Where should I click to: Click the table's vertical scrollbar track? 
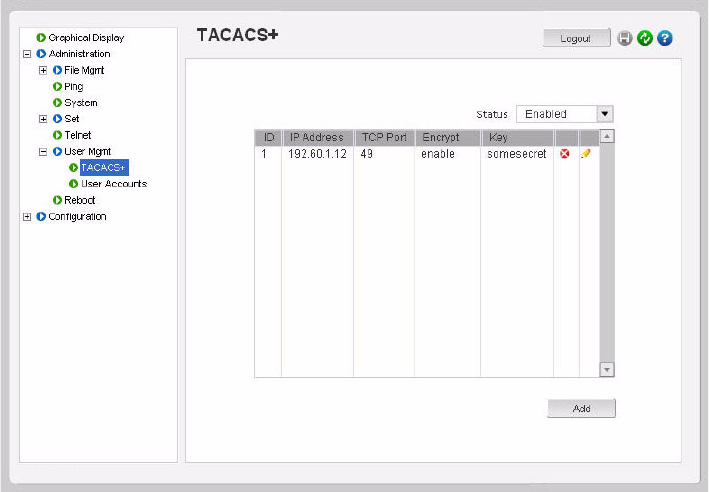(607, 252)
